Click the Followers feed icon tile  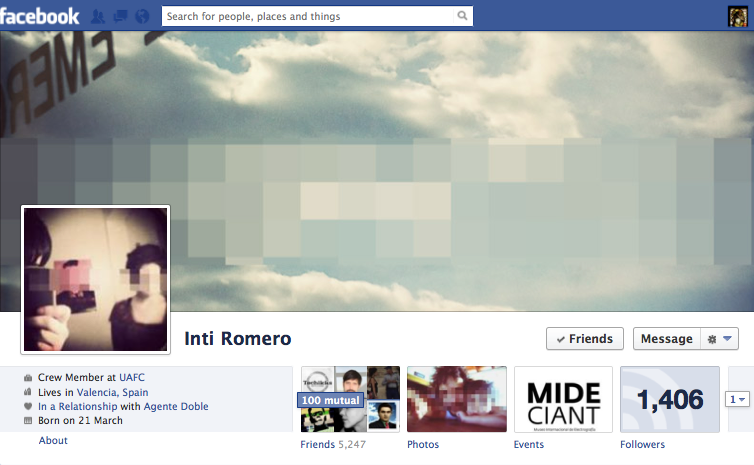[x=669, y=399]
